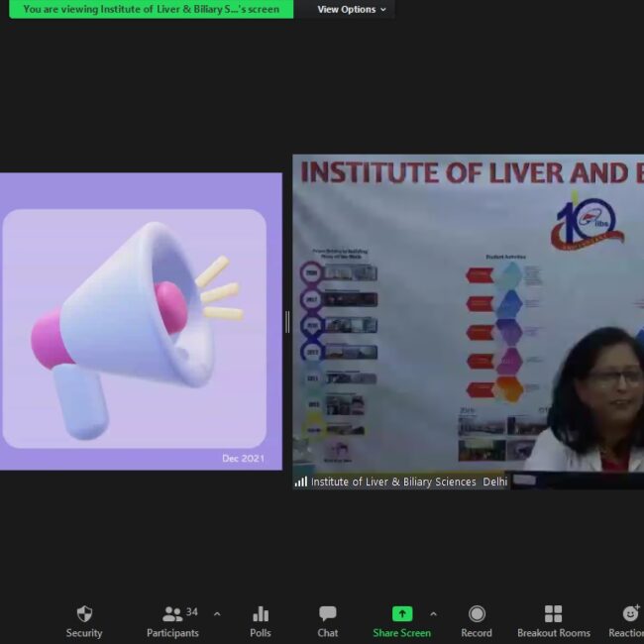Viewport: 644px width, 644px height.
Task: Open the View Options dropdown
Action: (x=352, y=10)
